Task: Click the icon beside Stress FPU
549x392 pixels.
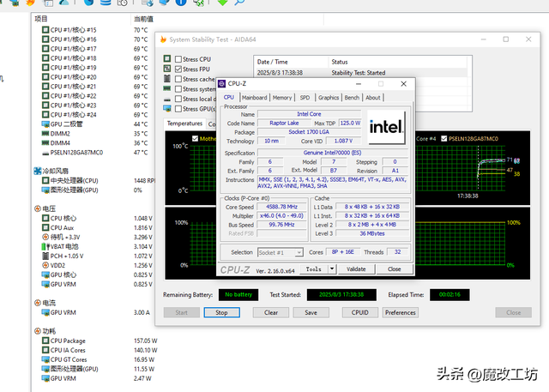Action: tap(167, 69)
